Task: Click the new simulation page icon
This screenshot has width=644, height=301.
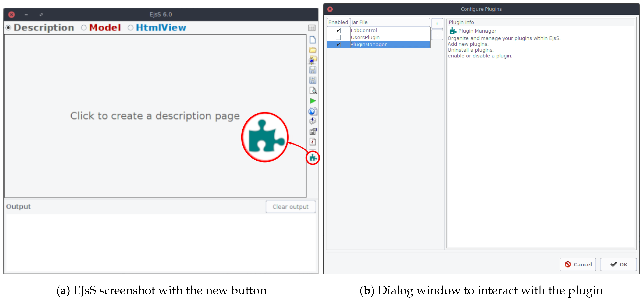Action: (x=312, y=40)
